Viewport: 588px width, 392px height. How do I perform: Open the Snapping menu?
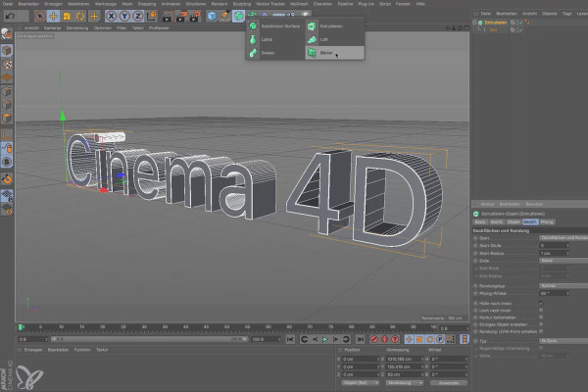(147, 4)
